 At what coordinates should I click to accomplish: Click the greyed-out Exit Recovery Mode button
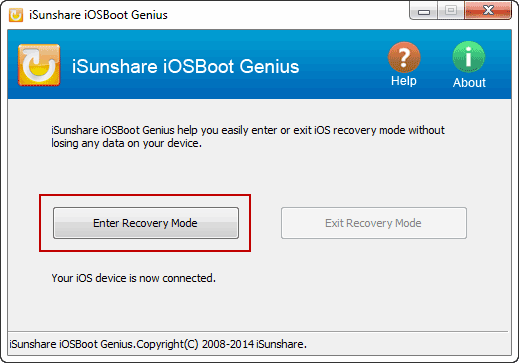(374, 223)
